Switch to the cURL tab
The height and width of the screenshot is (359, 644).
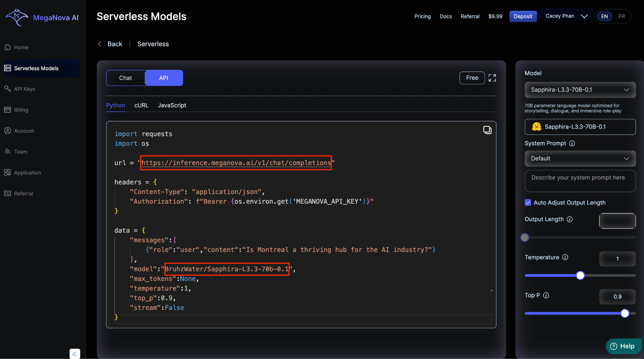141,105
